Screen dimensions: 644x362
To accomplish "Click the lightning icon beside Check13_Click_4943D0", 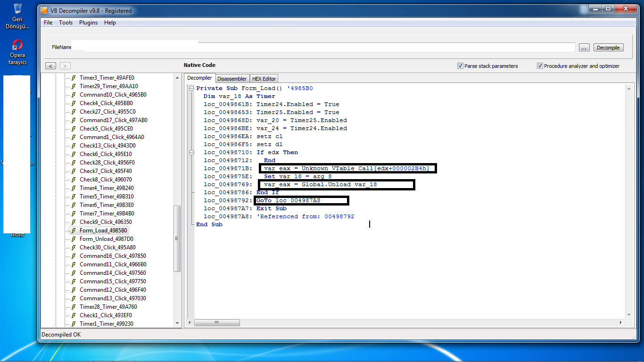I will (x=74, y=146).
